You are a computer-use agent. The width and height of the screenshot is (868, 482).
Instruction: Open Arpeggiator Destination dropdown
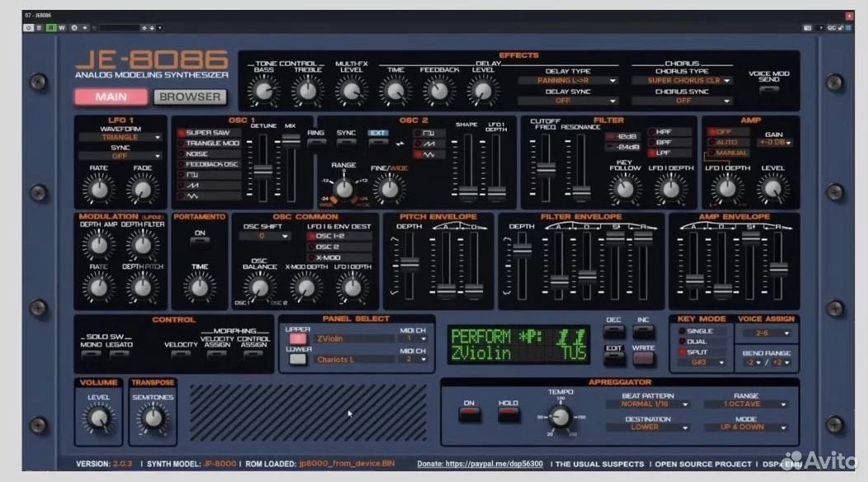coord(648,428)
